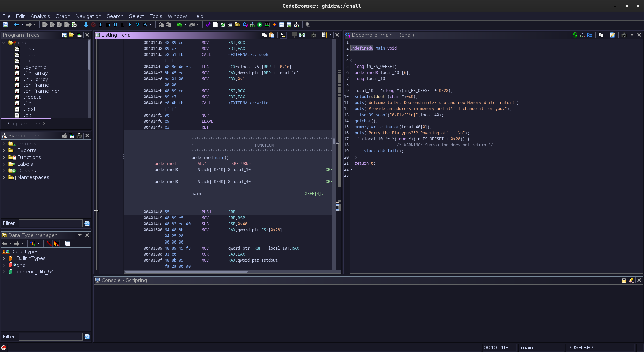Go to the previous location with the back arrow

tap(16, 25)
